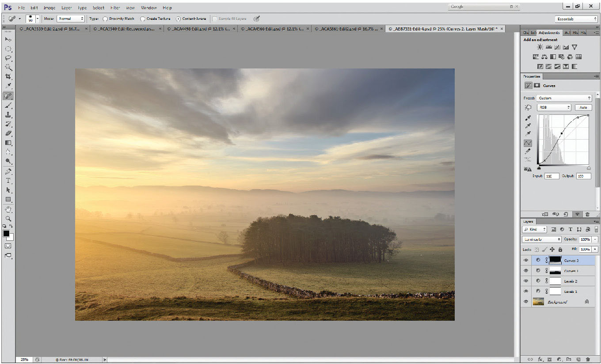Hide the Curves 1 layer
The width and height of the screenshot is (601, 364).
pos(526,270)
